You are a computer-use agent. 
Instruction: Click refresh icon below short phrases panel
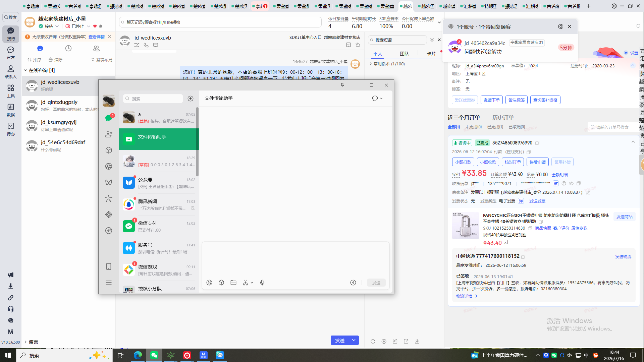(373, 341)
